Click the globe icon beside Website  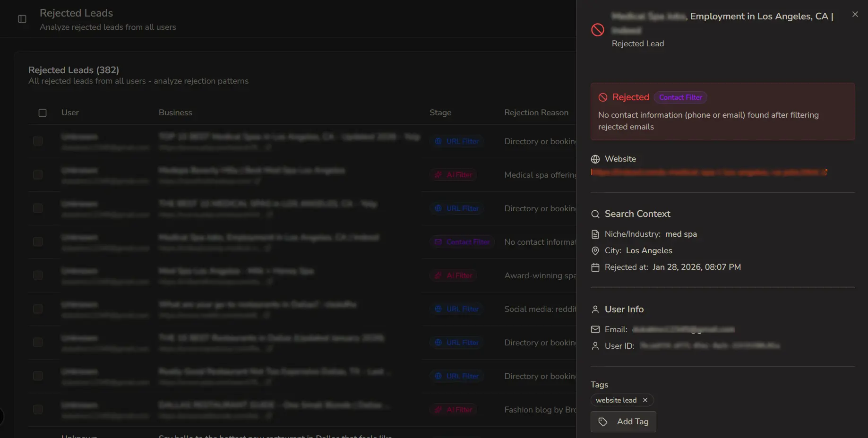point(595,159)
